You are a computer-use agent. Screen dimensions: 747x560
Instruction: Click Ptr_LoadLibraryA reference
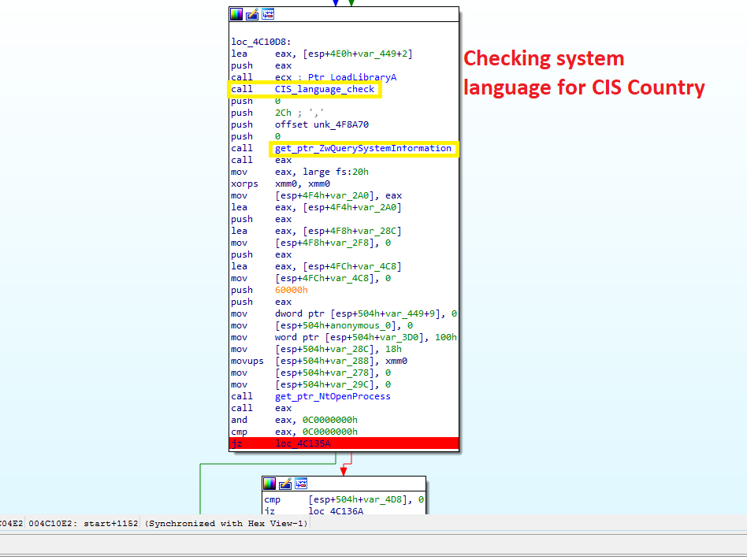352,77
